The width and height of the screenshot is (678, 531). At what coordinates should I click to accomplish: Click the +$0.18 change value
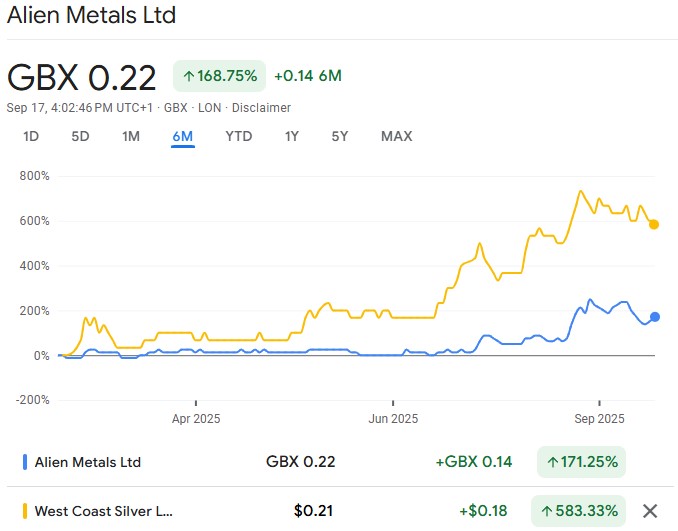[x=483, y=511]
